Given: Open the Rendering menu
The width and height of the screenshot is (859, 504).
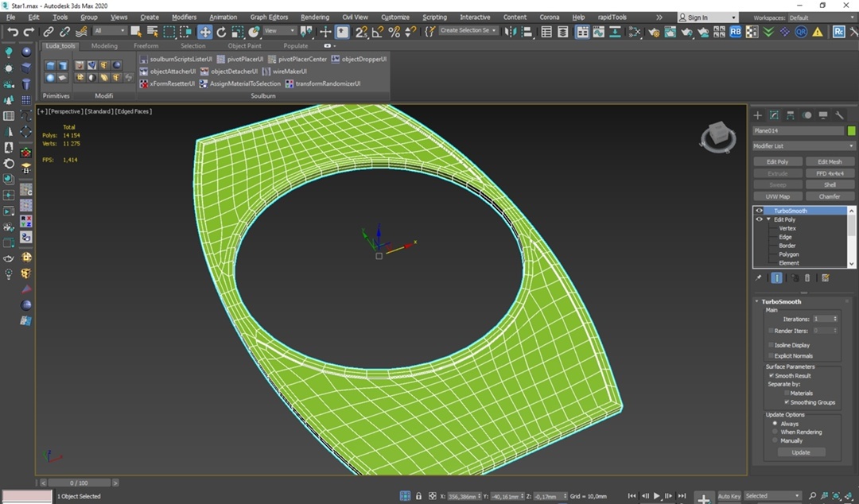Looking at the screenshot, I should point(315,17).
